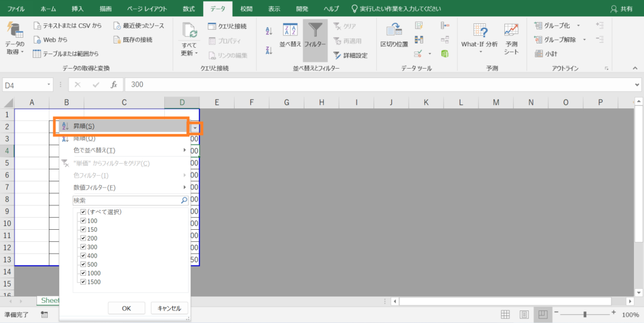Open the ファイル tab
Image resolution: width=644 pixels, height=323 pixels.
pos(16,9)
